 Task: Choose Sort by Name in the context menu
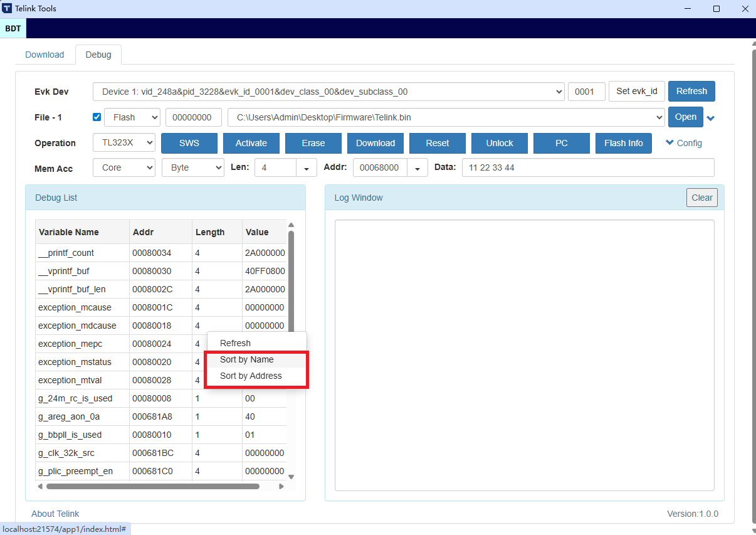[248, 359]
